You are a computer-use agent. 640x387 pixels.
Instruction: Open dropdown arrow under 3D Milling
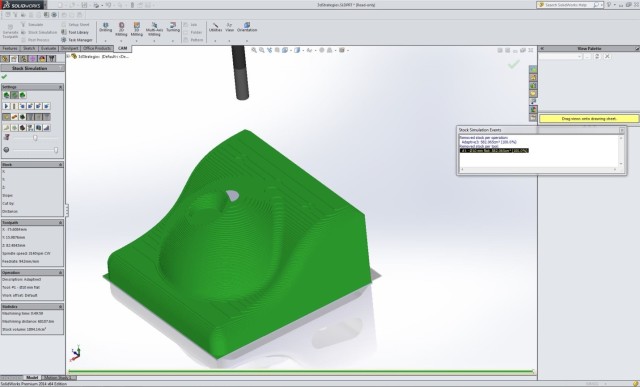click(137, 41)
